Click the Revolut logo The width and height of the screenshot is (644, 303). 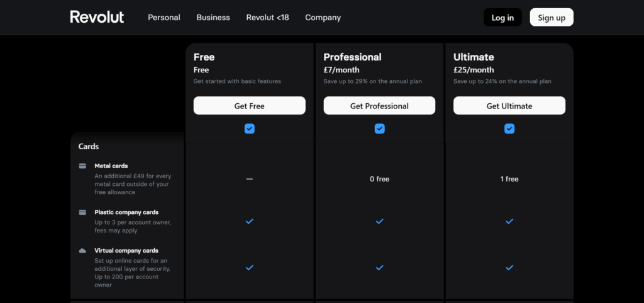pyautogui.click(x=97, y=17)
